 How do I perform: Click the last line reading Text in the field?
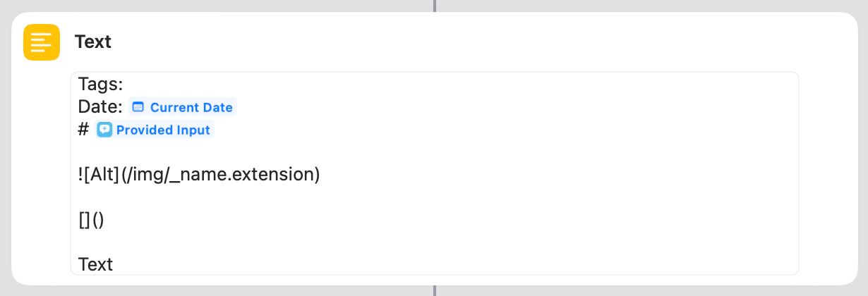(95, 265)
